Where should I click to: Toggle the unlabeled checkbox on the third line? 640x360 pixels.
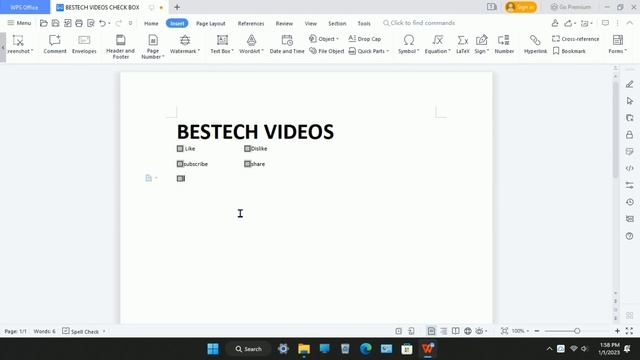[181, 178]
